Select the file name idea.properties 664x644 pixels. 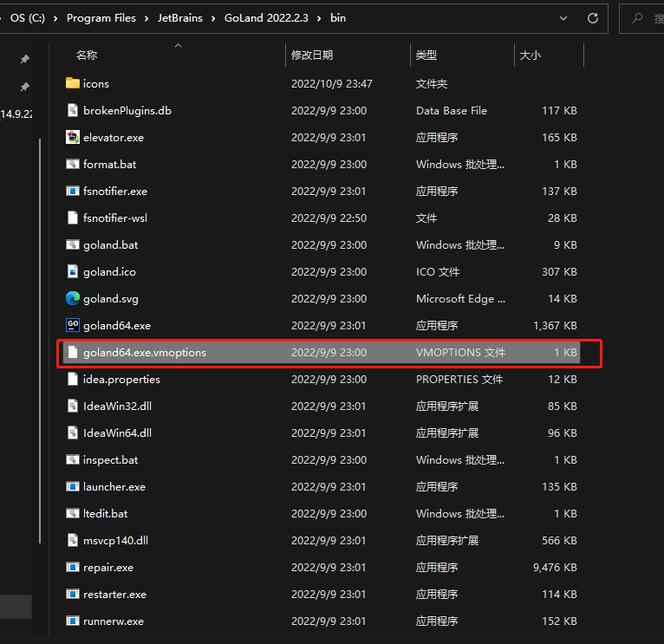pos(121,380)
